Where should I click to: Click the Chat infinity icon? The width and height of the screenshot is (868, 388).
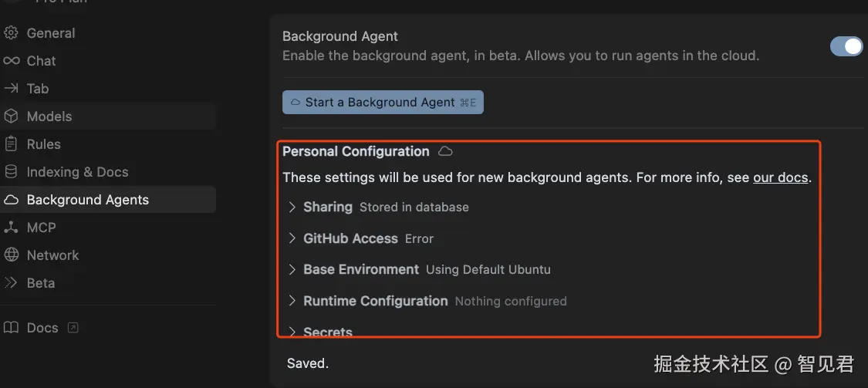(11, 61)
